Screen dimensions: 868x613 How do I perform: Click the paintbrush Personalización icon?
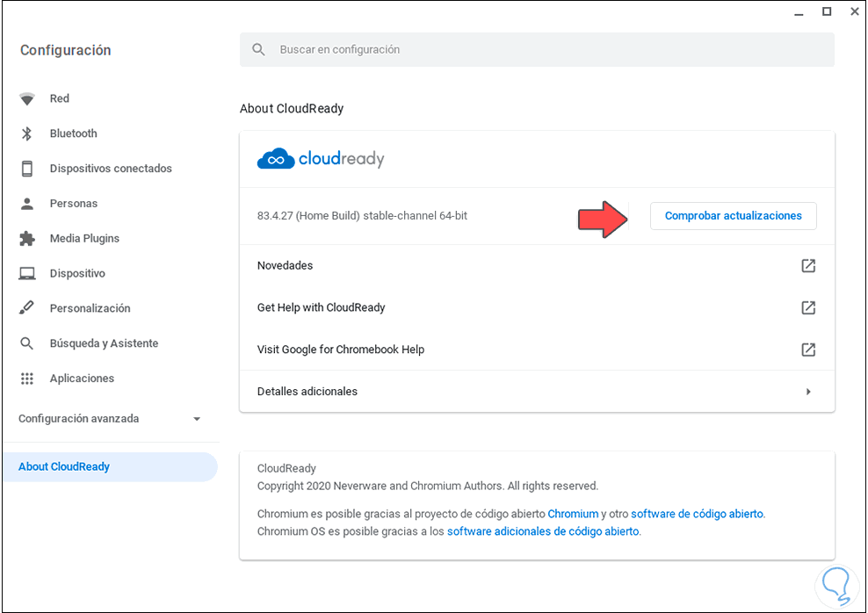coord(27,308)
